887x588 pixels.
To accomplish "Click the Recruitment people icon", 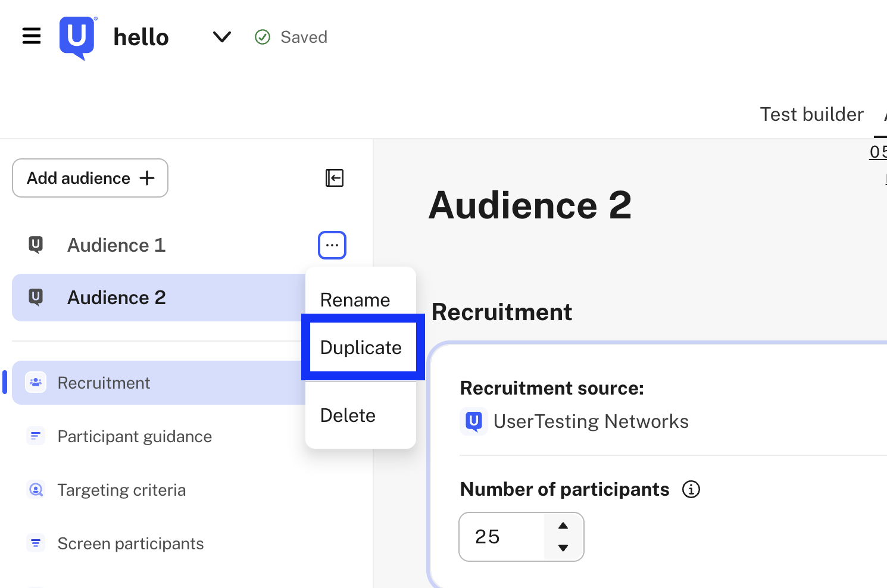I will click(x=36, y=383).
